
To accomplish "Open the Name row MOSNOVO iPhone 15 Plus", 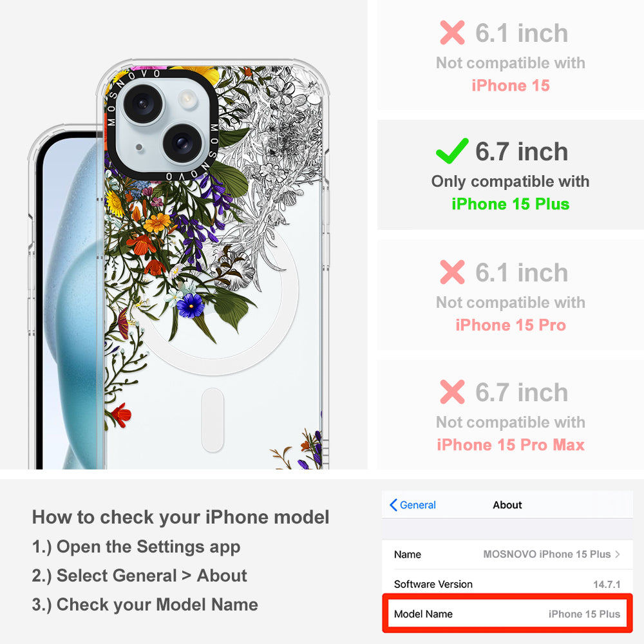I will click(x=507, y=554).
